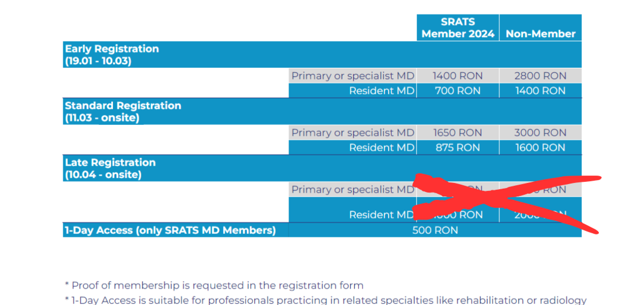
Task: Click the Standard Registration section heading
Action: [123, 112]
